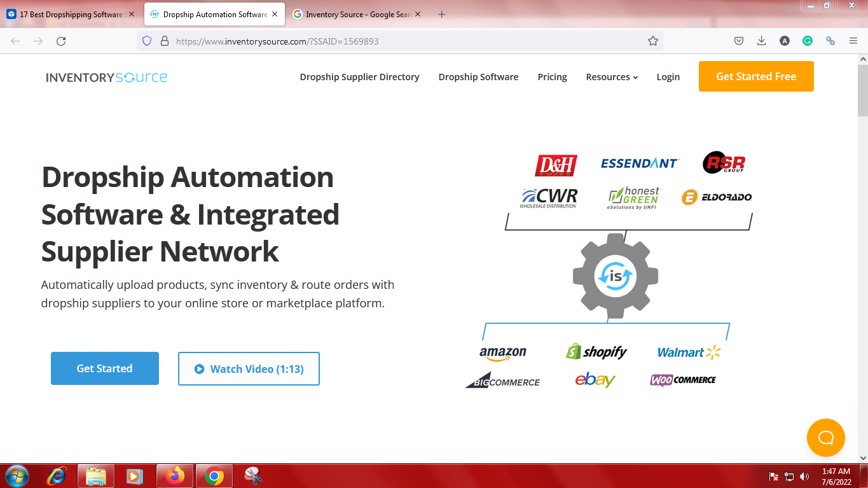Open the Firefox downloads arrow icon
The width and height of the screenshot is (868, 488).
point(761,41)
